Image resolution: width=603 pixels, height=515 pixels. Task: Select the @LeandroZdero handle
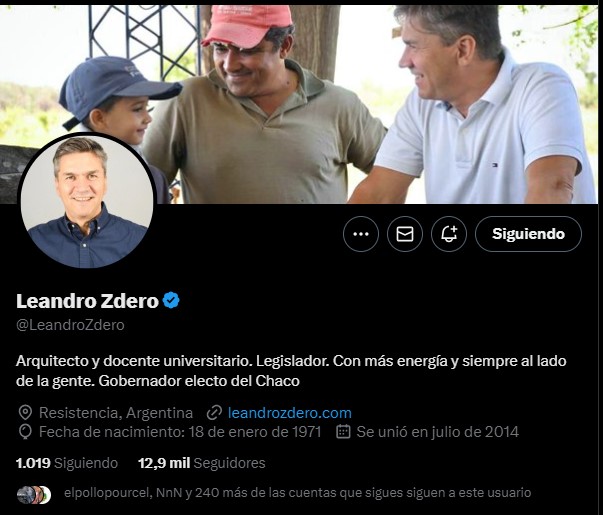pyautogui.click(x=70, y=325)
